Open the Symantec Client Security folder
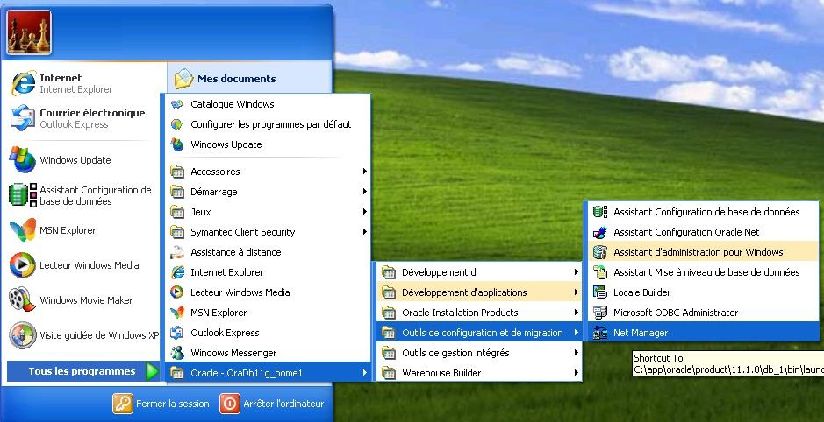The height and width of the screenshot is (422, 824). [x=268, y=232]
